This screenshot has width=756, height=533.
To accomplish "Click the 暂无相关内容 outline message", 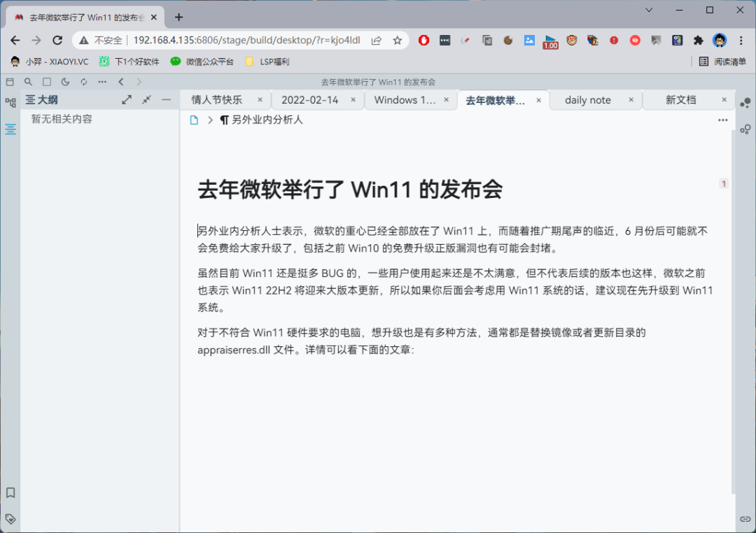I will coord(62,119).
